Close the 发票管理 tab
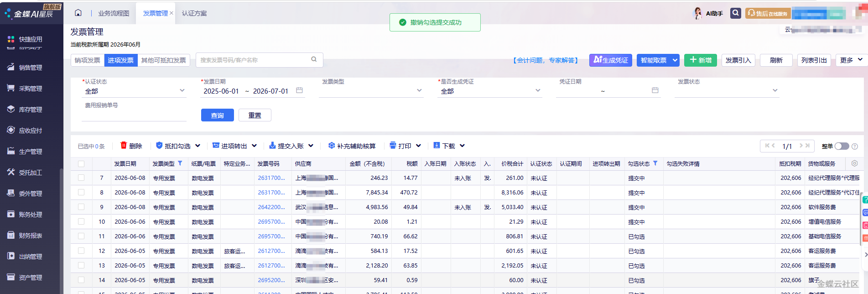This screenshot has width=868, height=294. coord(172,13)
